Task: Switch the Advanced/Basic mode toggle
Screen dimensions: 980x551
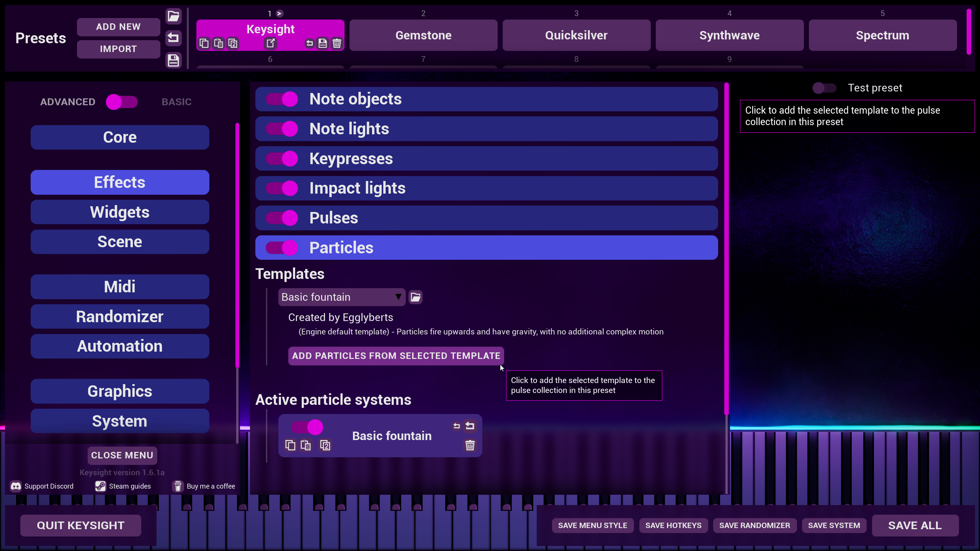Action: click(x=122, y=102)
